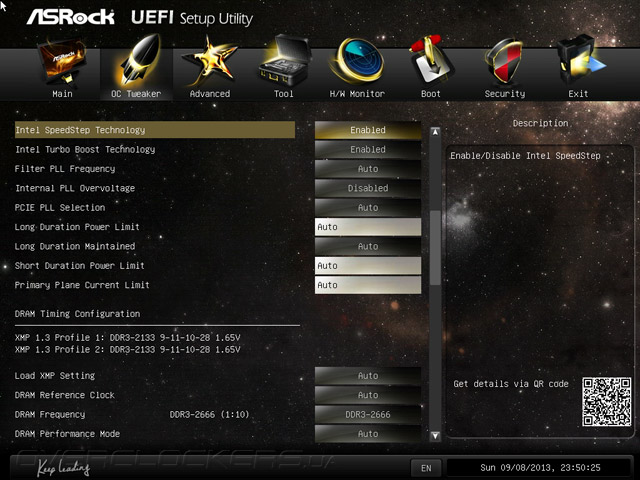Viewport: 640px width, 480px height.
Task: Click the Description panel heading
Action: point(540,123)
